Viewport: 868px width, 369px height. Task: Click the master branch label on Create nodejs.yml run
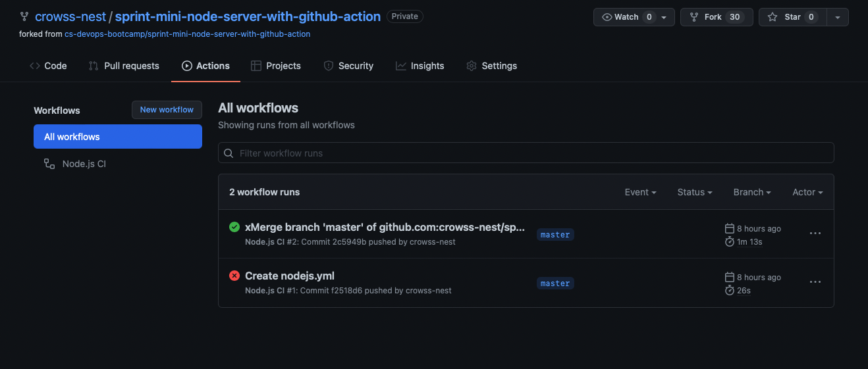(x=555, y=283)
